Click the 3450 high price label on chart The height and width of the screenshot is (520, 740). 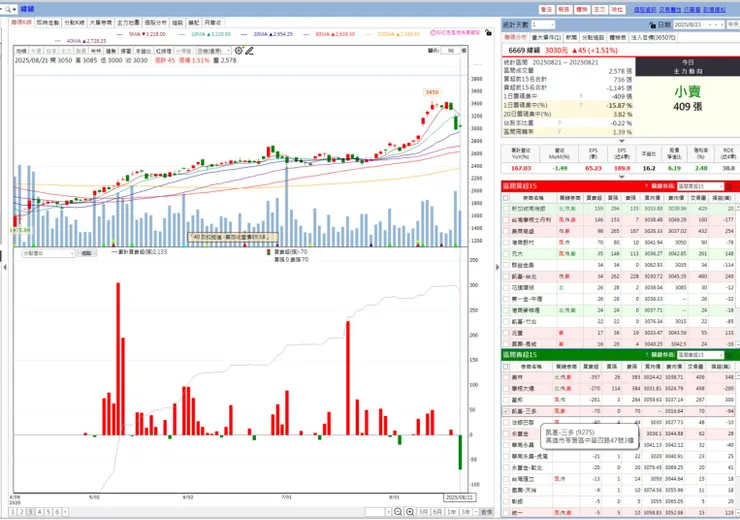(431, 92)
